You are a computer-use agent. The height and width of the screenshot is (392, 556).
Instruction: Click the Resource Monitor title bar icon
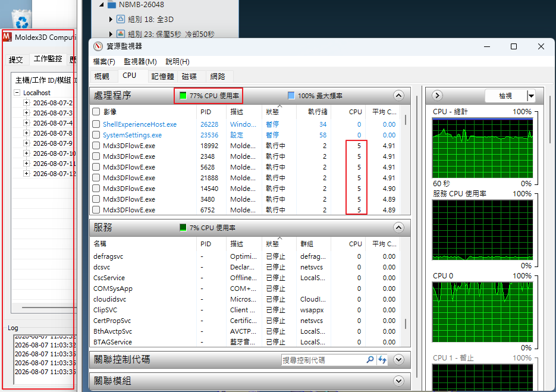pos(98,46)
